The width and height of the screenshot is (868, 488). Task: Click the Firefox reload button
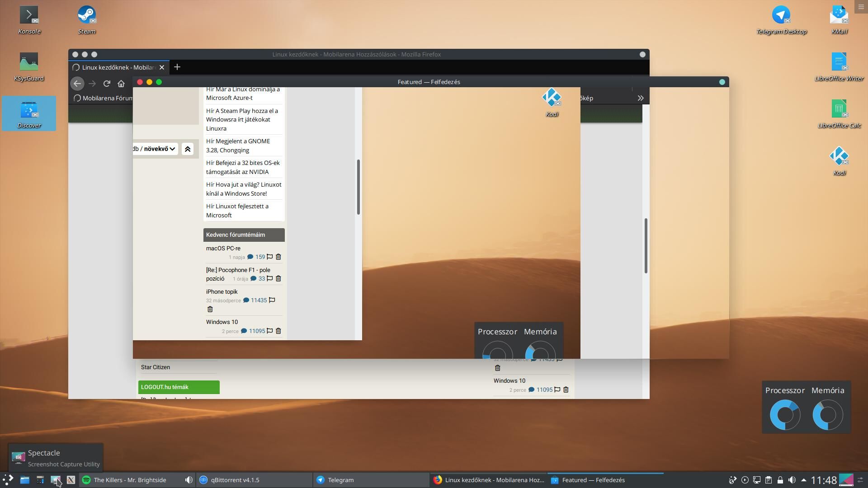point(107,84)
